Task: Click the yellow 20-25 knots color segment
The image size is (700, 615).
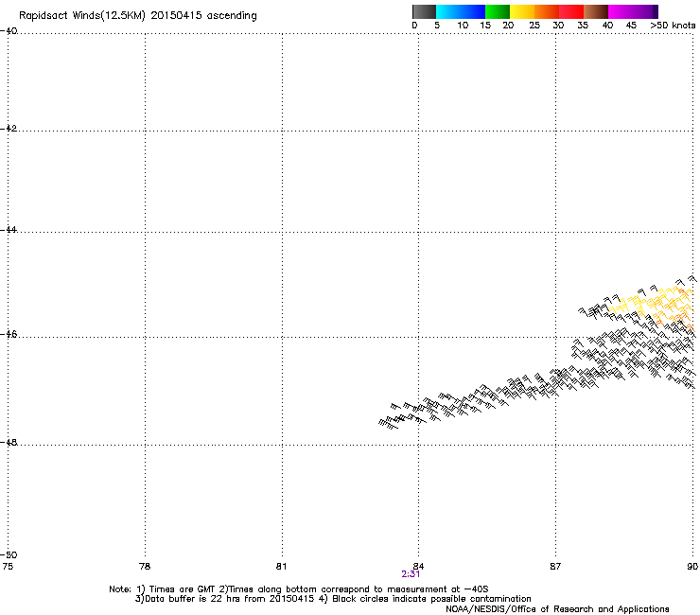Action: 522,11
